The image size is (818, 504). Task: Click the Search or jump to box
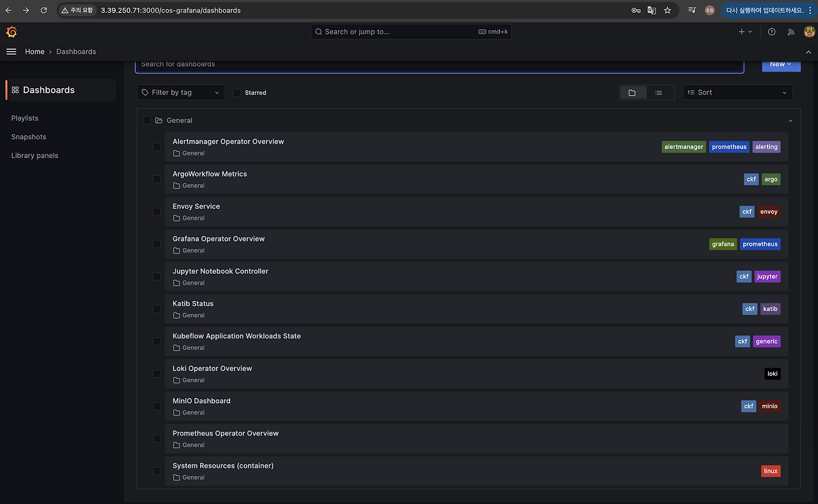click(x=411, y=32)
